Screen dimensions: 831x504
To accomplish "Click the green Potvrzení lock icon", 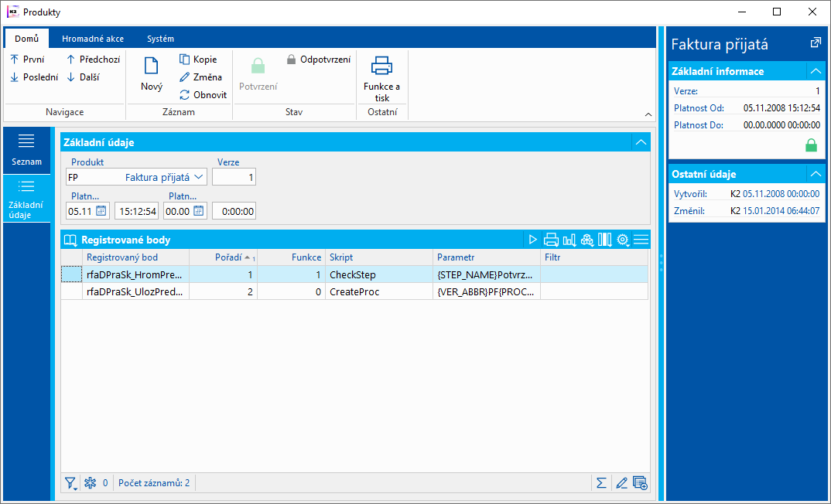I will point(258,66).
